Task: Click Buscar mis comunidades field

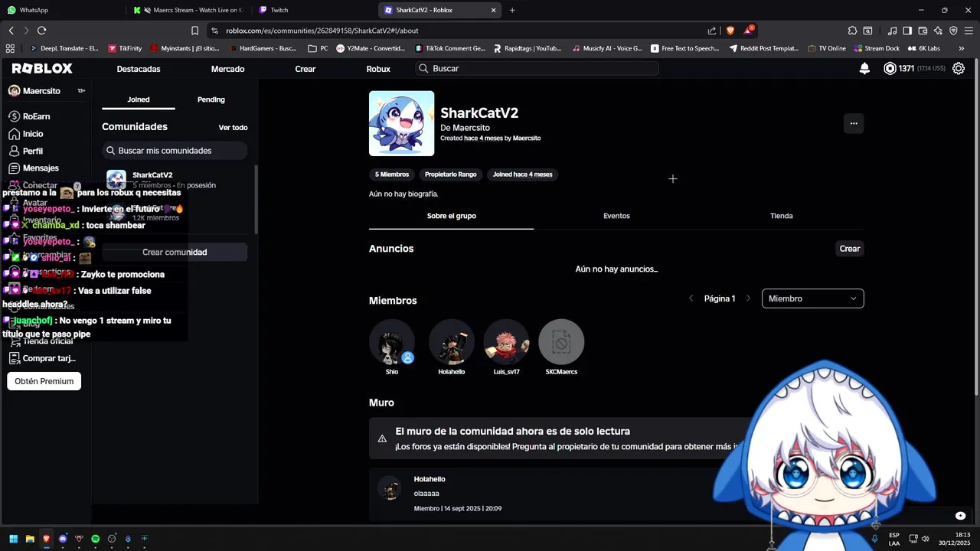Action: (x=175, y=151)
